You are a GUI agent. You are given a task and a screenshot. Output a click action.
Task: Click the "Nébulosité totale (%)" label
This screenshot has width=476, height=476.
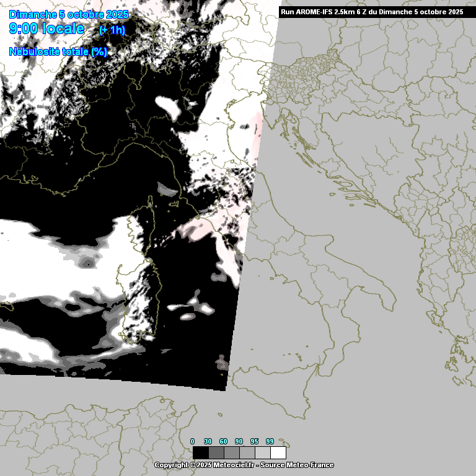[58, 52]
